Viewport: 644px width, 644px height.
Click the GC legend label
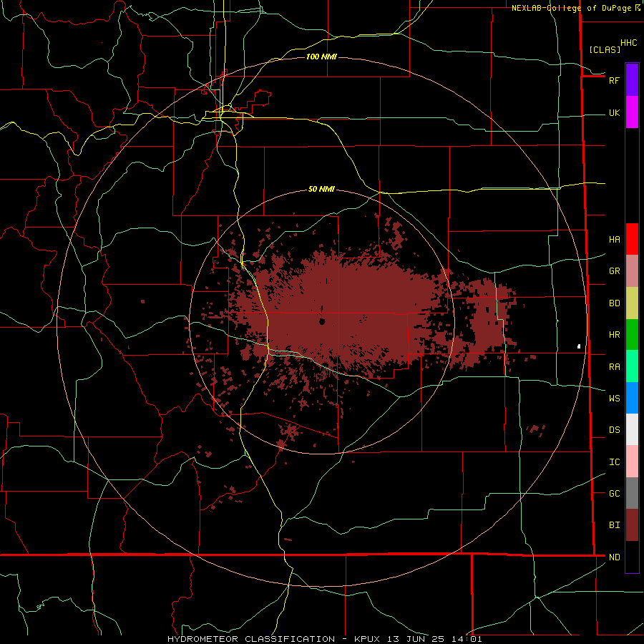[x=614, y=494]
